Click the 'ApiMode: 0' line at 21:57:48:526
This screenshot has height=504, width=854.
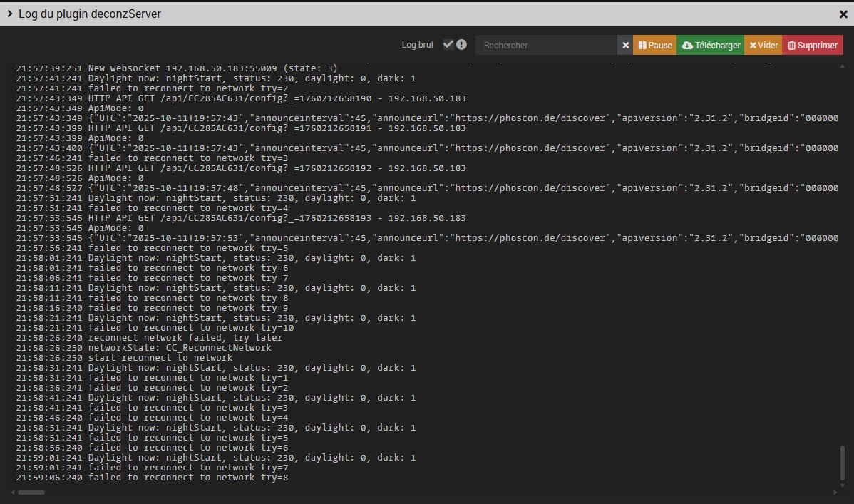[80, 178]
